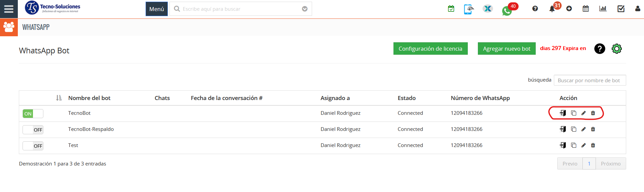Edit TecnoBot-Respaldo with the pencil icon
This screenshot has height=192, width=644.
click(x=583, y=129)
